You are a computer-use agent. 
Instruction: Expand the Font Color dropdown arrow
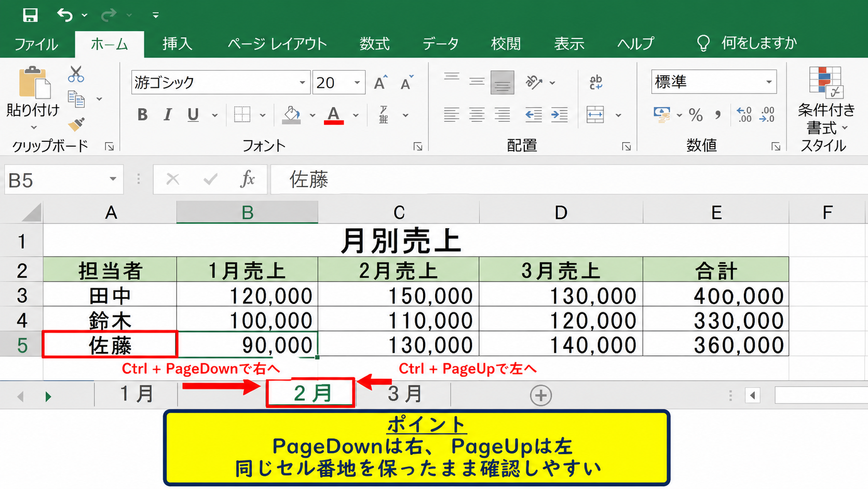(356, 115)
